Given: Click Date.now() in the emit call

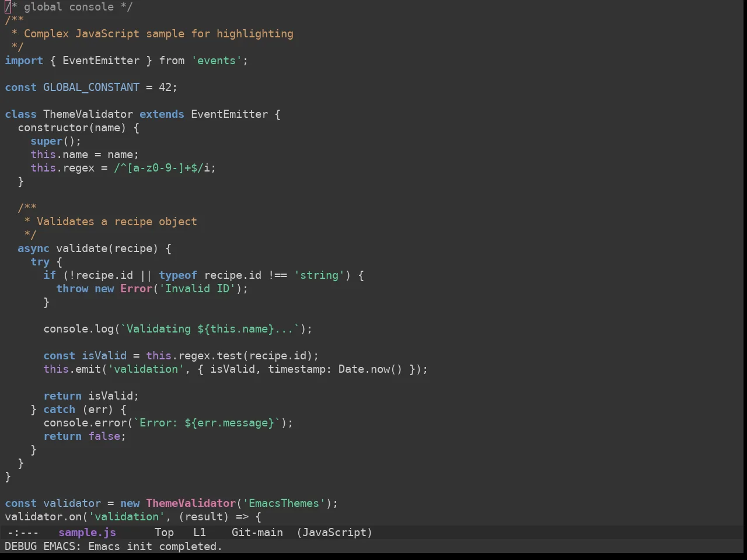Looking at the screenshot, I should pyautogui.click(x=370, y=369).
